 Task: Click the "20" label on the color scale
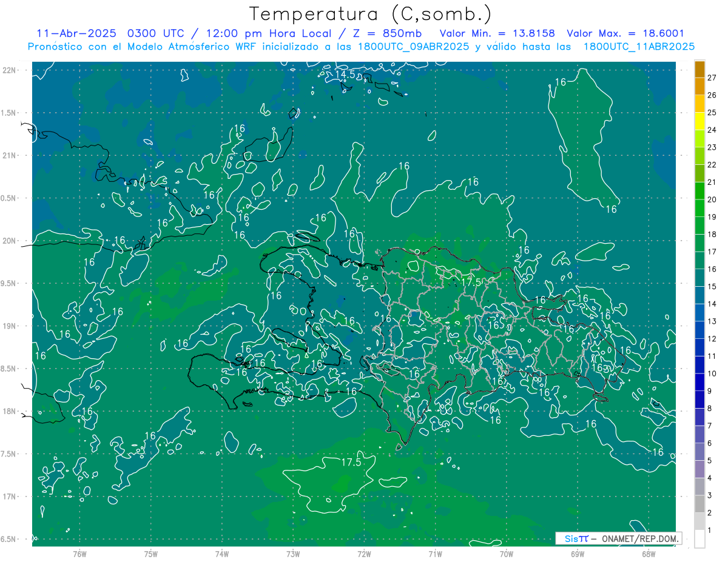coord(712,199)
